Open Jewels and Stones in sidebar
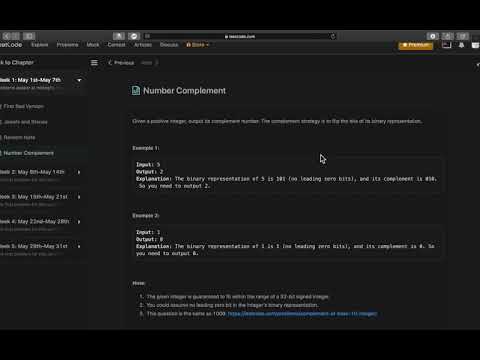This screenshot has width=480, height=360. point(25,122)
